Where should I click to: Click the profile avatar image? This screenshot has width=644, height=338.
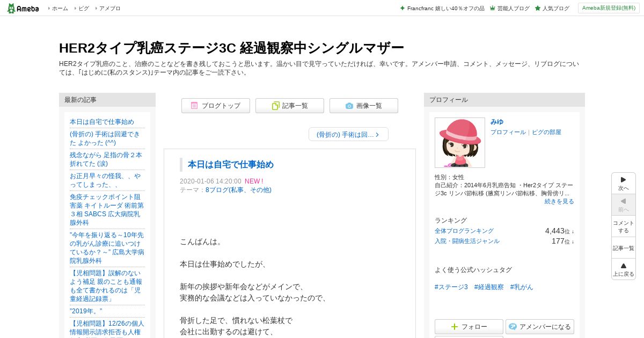point(460,143)
